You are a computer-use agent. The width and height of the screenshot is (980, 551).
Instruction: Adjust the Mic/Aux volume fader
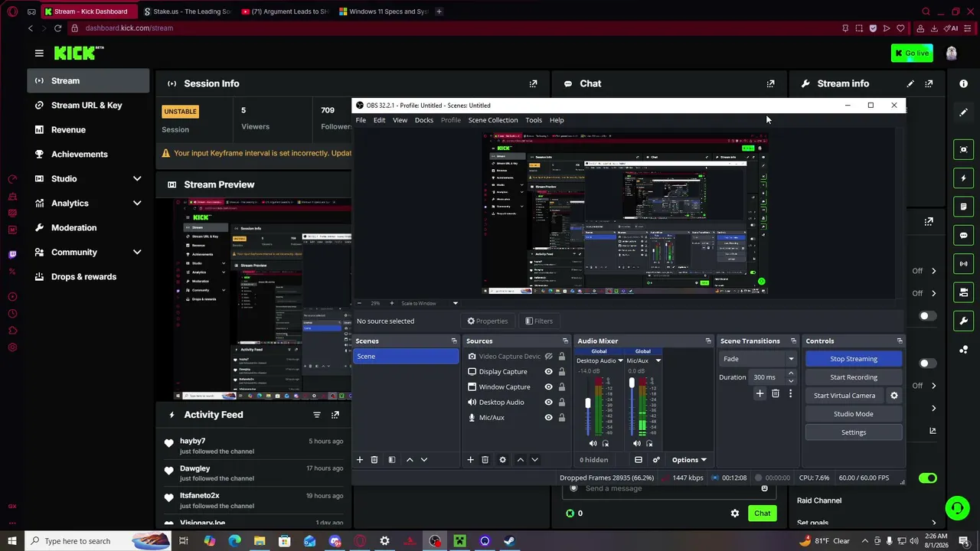tap(632, 383)
